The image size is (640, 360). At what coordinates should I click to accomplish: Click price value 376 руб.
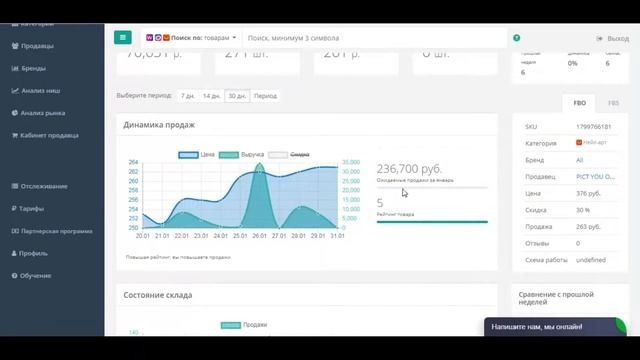pyautogui.click(x=588, y=193)
